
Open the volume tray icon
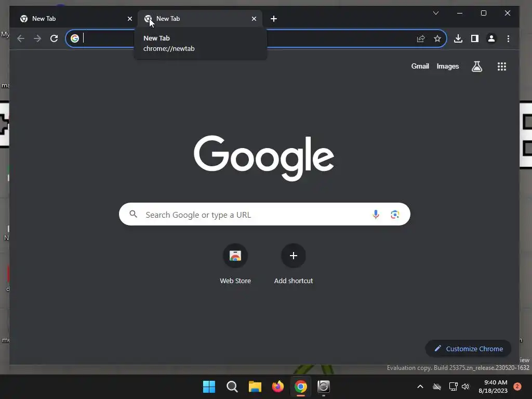point(465,387)
